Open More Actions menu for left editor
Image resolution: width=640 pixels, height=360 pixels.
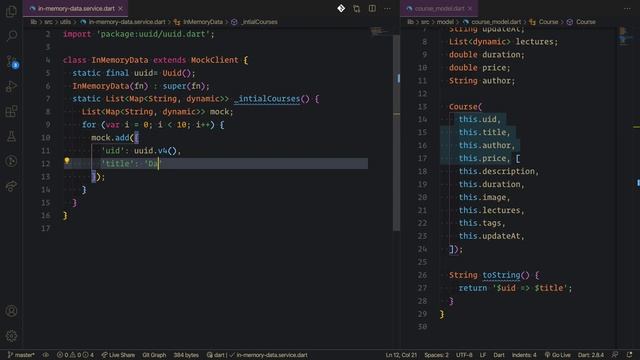[387, 9]
